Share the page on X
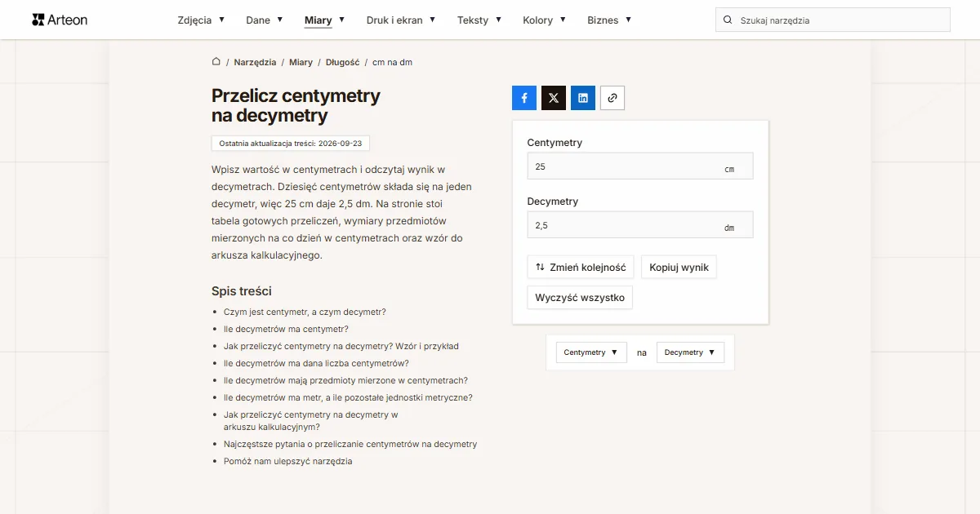The image size is (980, 514). click(554, 98)
